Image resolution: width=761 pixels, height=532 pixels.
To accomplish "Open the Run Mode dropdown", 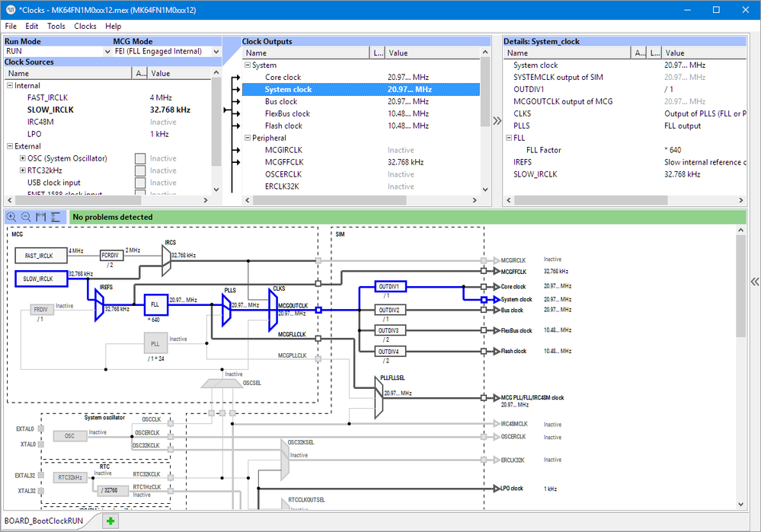I will coord(58,52).
